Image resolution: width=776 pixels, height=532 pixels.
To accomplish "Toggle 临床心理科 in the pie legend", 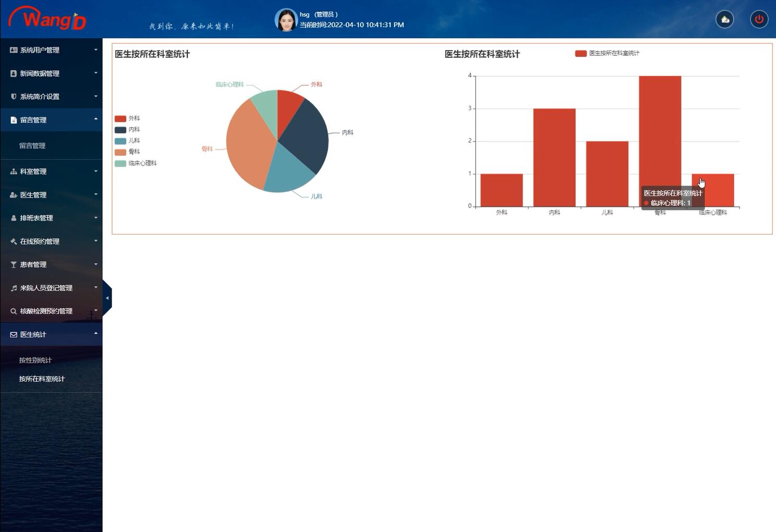I will pos(120,163).
